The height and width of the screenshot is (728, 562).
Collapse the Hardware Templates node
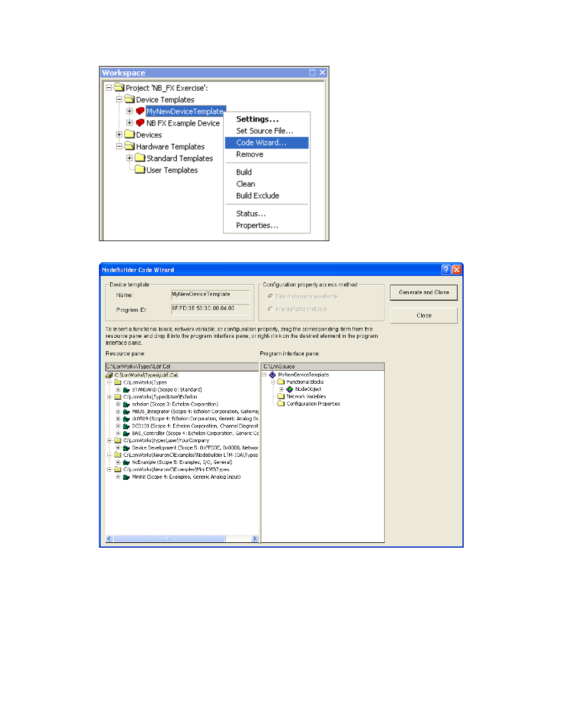point(119,146)
